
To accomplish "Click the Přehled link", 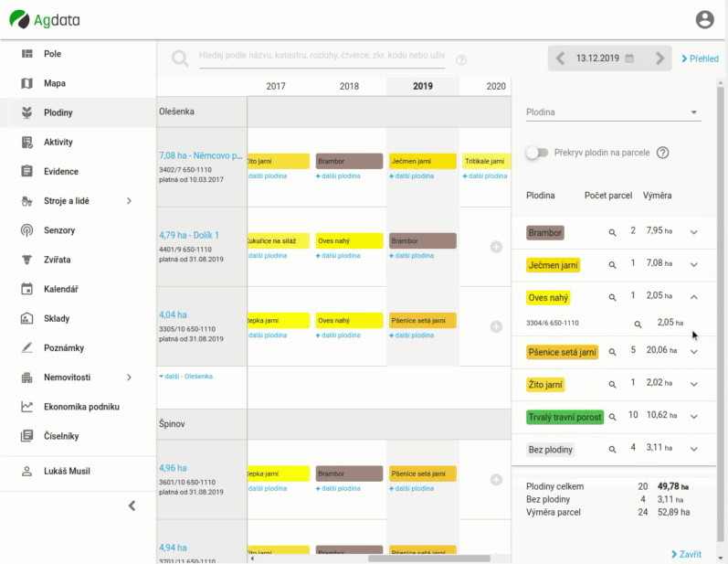I will (x=700, y=59).
